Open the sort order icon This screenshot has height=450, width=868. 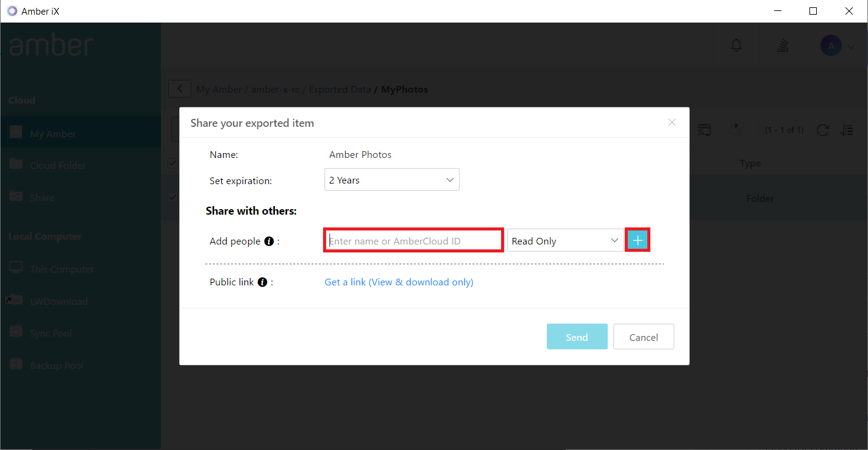coord(847,130)
